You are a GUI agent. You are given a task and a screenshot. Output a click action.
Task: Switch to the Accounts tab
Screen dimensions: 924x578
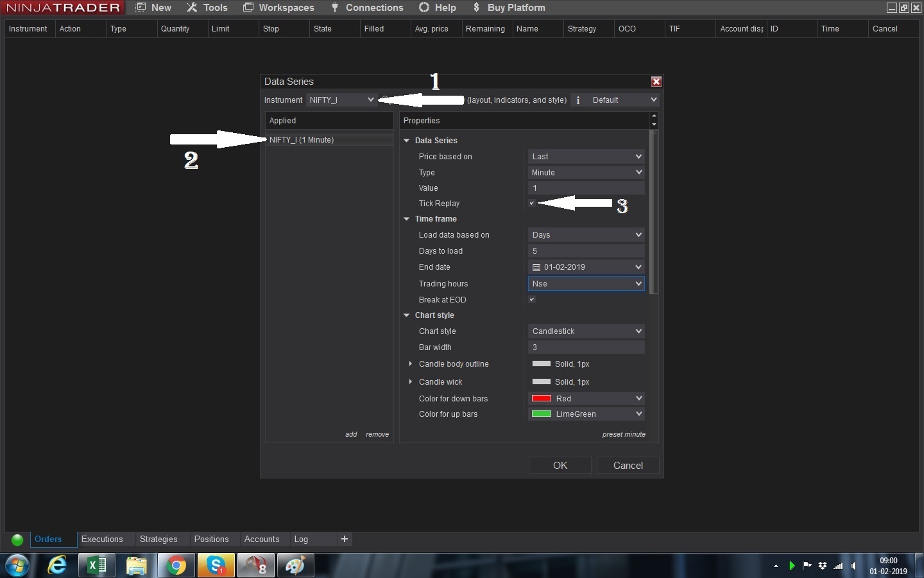point(262,539)
